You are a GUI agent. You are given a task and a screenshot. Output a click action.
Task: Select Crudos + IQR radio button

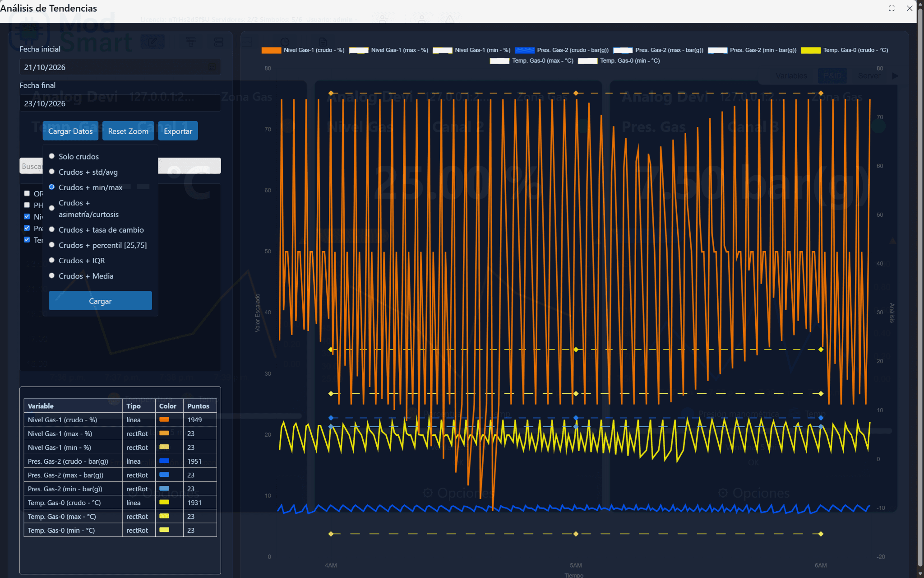[52, 260]
